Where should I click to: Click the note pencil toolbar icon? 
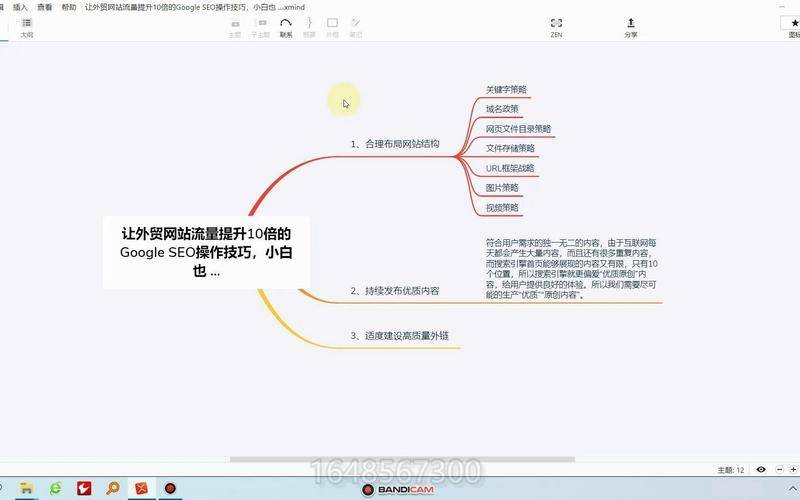pos(356,28)
